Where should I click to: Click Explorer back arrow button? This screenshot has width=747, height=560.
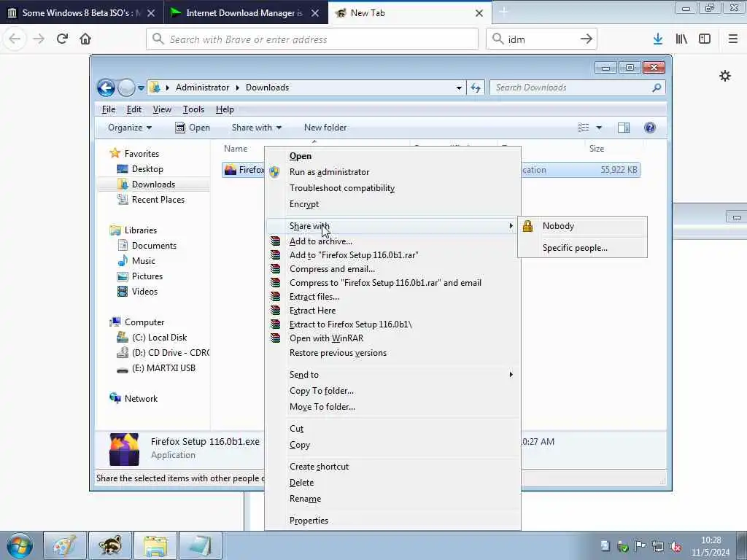click(x=106, y=87)
